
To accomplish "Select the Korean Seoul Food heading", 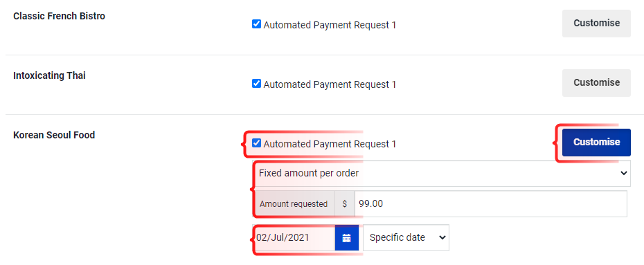I will pyautogui.click(x=54, y=135).
